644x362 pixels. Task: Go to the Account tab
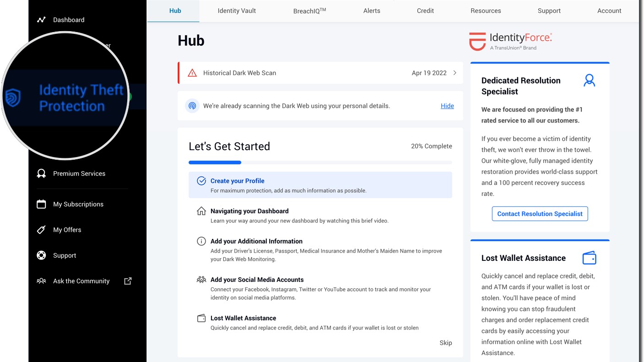(609, 11)
